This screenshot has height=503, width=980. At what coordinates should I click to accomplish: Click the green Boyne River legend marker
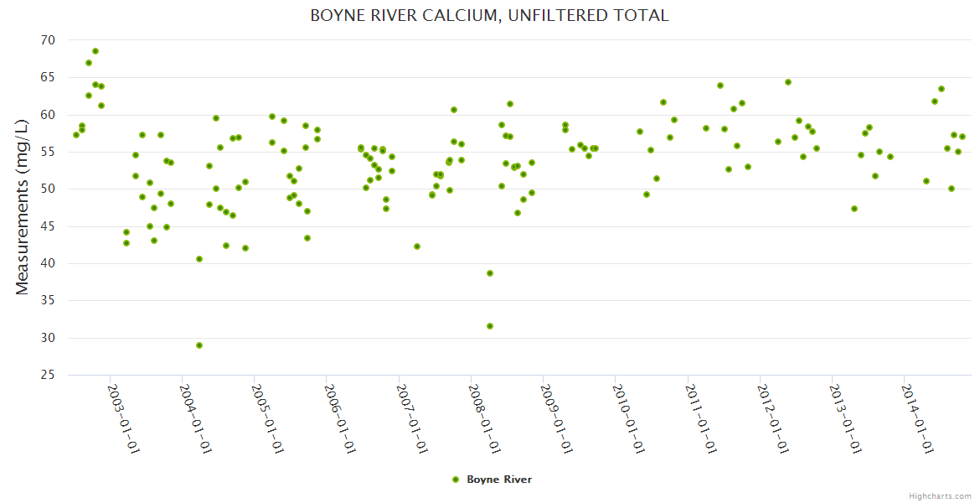point(456,480)
